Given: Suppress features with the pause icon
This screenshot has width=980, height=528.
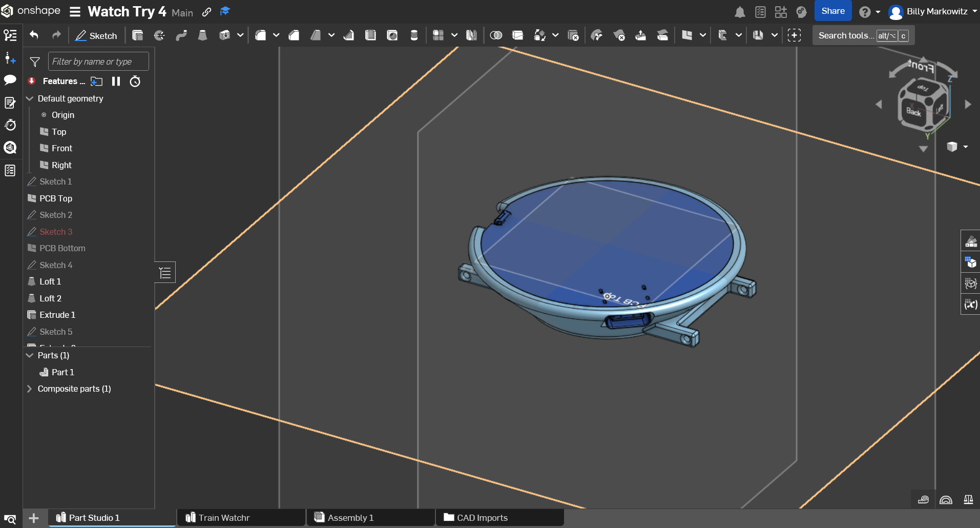Looking at the screenshot, I should 116,81.
